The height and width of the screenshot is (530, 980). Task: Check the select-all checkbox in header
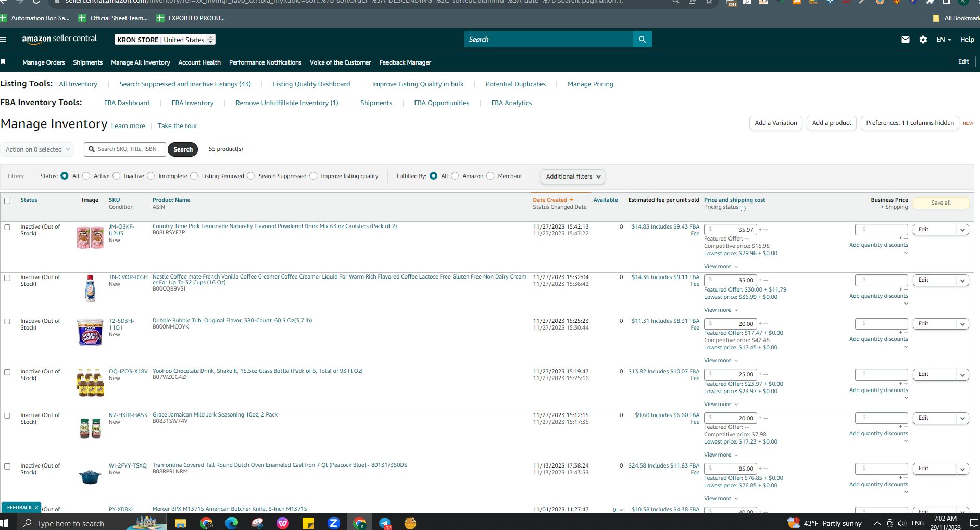click(x=7, y=201)
